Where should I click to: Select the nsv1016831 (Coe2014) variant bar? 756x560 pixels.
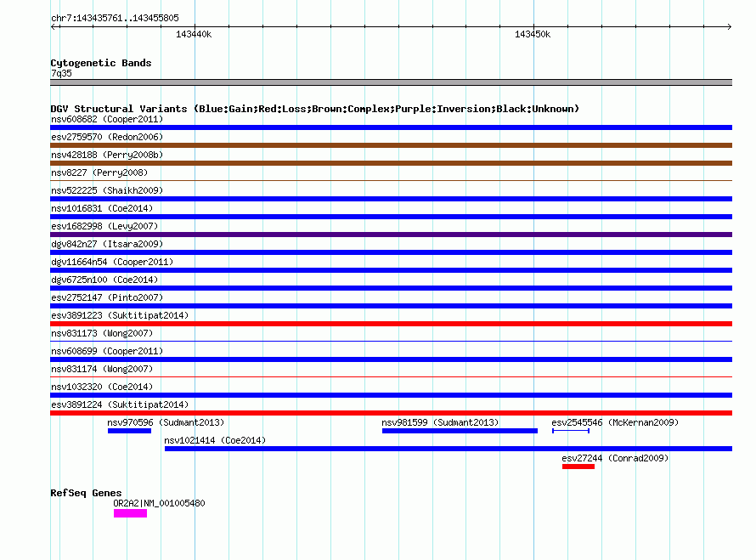pos(391,217)
